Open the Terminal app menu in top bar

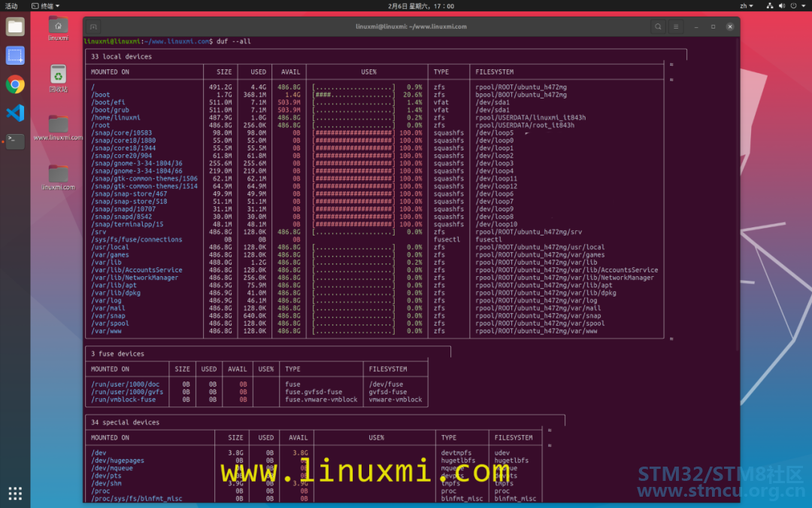pos(46,6)
